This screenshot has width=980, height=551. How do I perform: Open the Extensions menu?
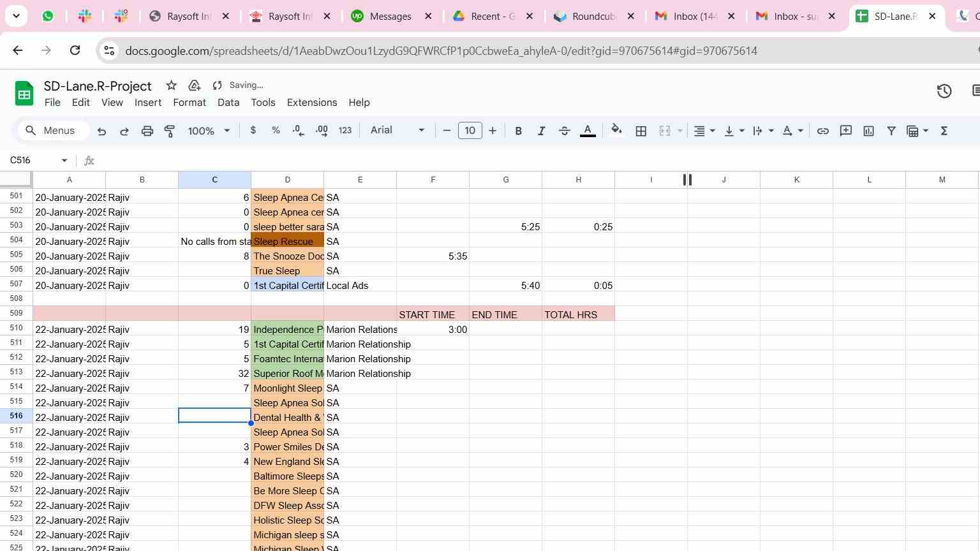[x=312, y=103]
